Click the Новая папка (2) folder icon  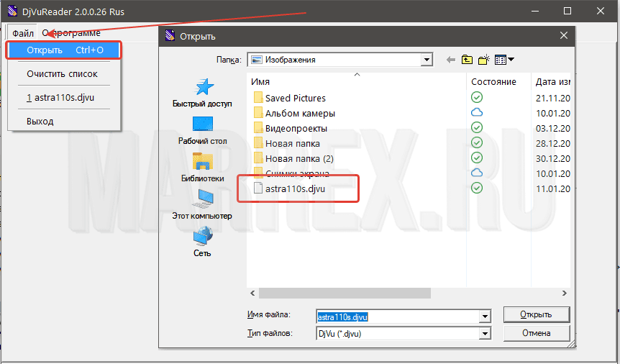(258, 158)
